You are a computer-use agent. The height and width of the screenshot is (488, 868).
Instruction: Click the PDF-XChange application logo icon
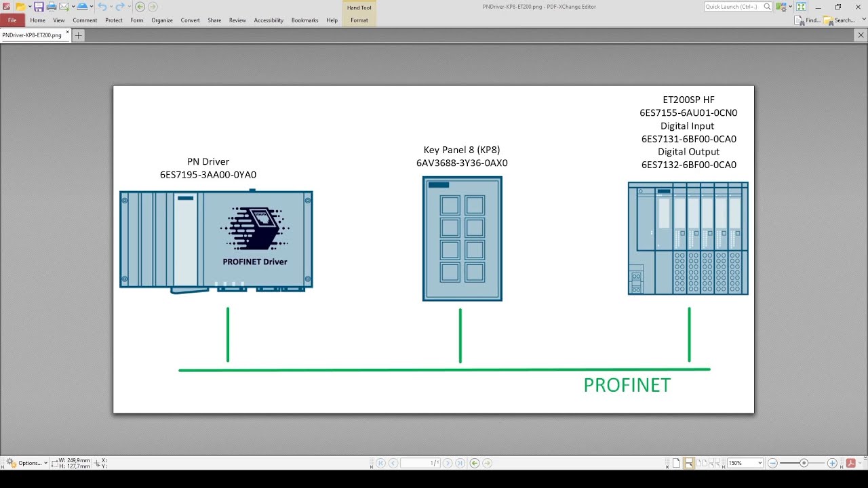coord(6,7)
